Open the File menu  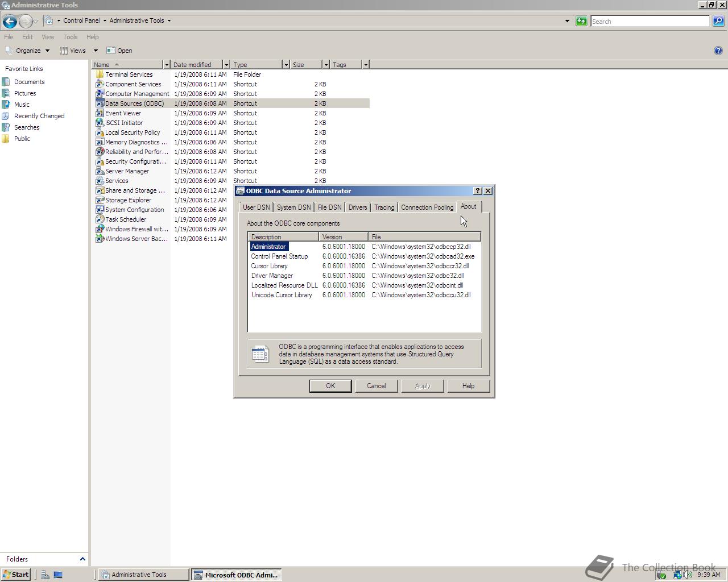pos(9,37)
